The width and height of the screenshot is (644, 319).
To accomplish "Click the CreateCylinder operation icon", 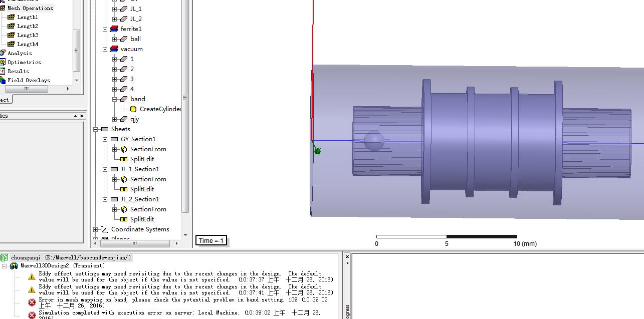I will (133, 109).
